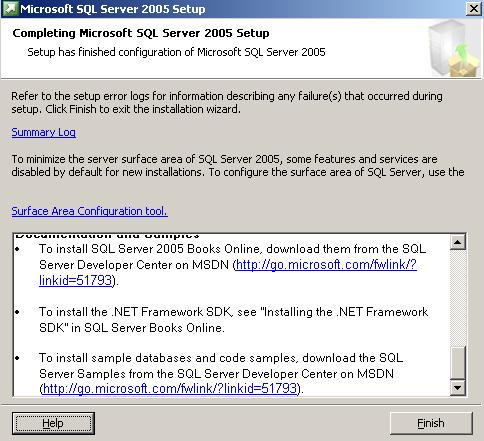Close the SQL Server 2005 Setup window
The height and width of the screenshot is (441, 484).
tap(474, 9)
